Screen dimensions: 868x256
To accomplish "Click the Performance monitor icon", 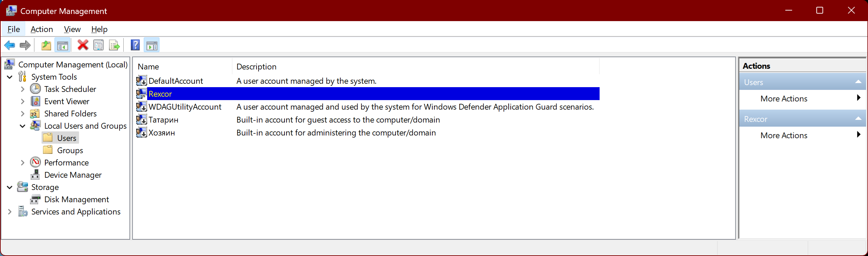I will [35, 162].
